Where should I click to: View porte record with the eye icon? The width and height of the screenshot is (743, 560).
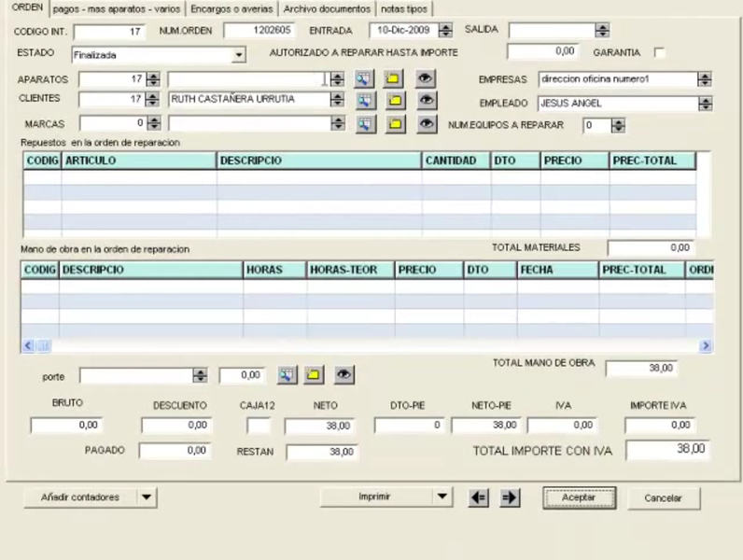click(344, 375)
